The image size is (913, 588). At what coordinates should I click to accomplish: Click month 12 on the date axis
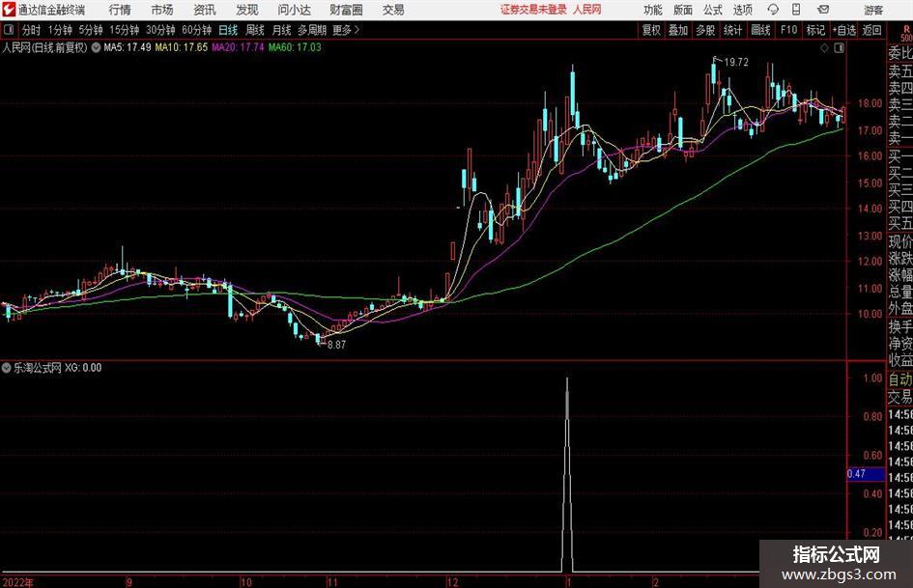[x=452, y=581]
